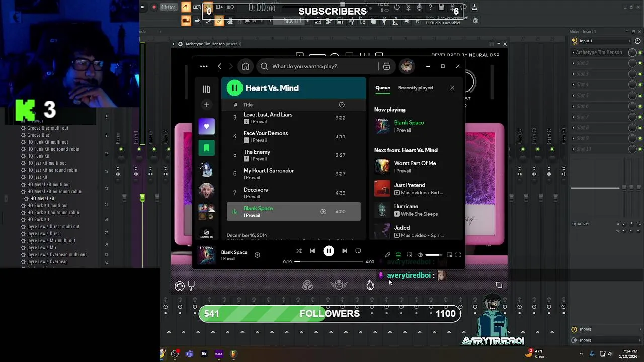
Task: Adjust Slot 3 mix level knob
Action: (632, 74)
